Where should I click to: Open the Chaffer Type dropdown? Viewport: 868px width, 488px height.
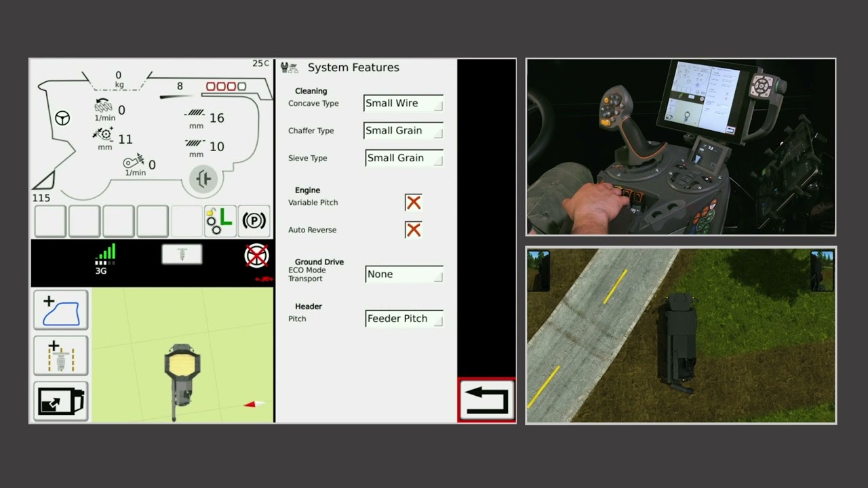click(x=403, y=131)
